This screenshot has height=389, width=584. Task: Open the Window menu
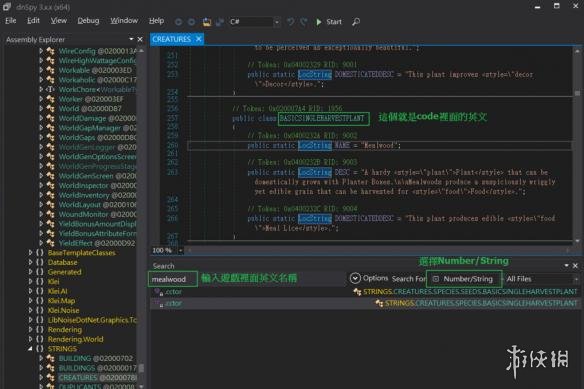click(x=124, y=21)
